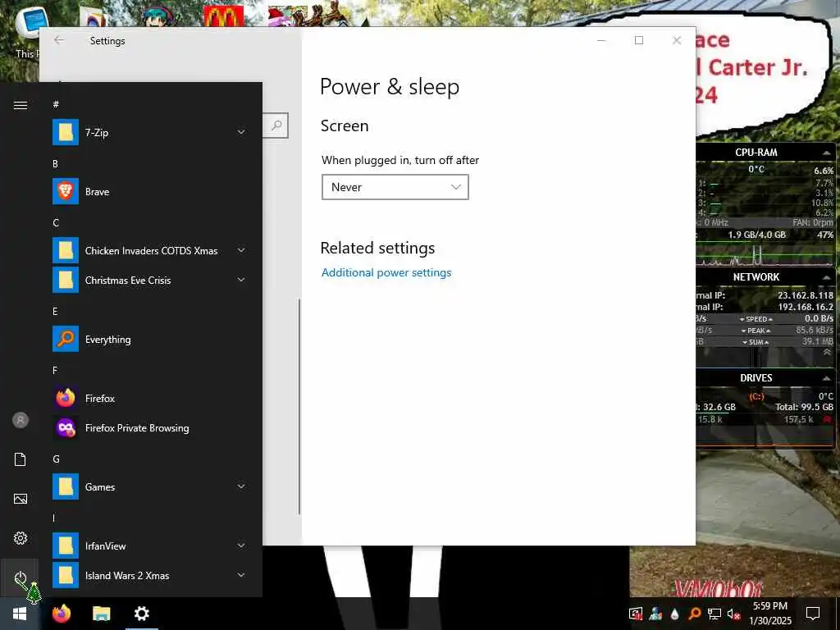Expand Christmas Eve Crisis chevron
The width and height of the screenshot is (840, 630).
[241, 280]
